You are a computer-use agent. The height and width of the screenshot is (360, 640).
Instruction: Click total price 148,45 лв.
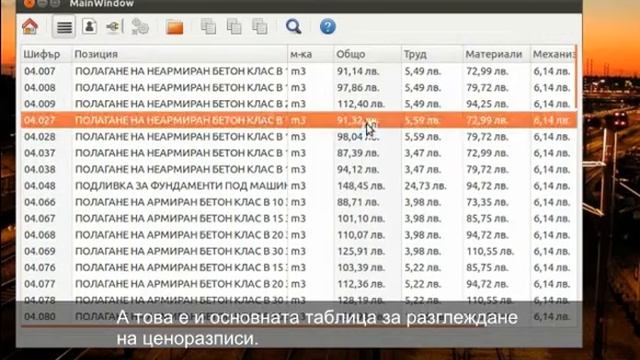[x=361, y=186]
